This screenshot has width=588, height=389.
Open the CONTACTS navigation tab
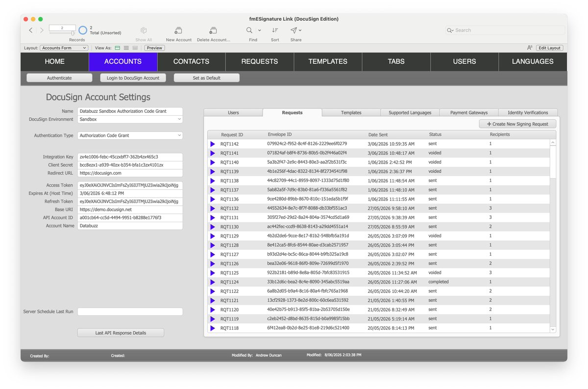191,61
